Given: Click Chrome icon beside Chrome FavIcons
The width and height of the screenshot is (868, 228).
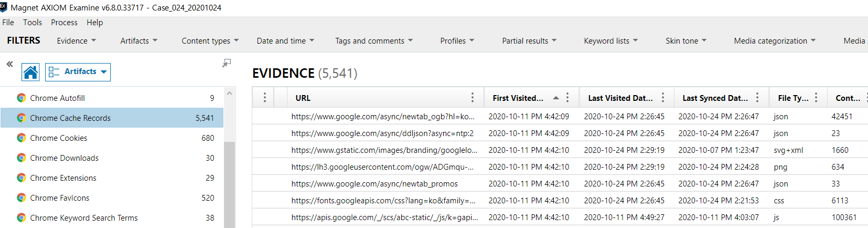Looking at the screenshot, I should coord(22,198).
